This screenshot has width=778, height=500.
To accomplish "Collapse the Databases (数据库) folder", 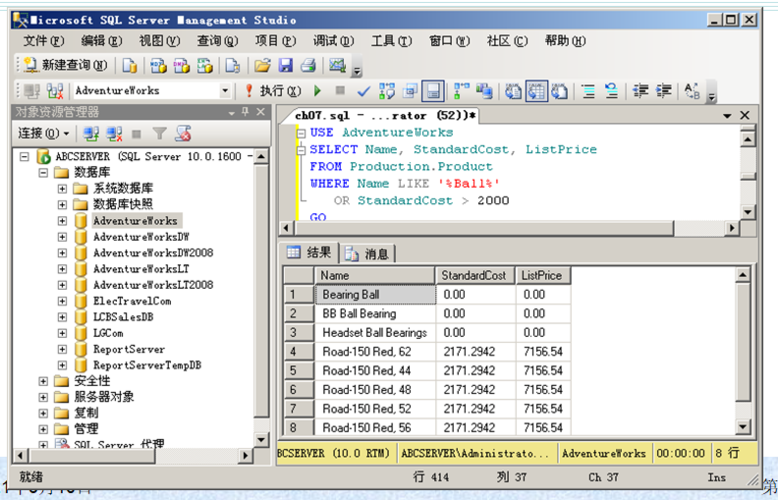I will [x=43, y=173].
